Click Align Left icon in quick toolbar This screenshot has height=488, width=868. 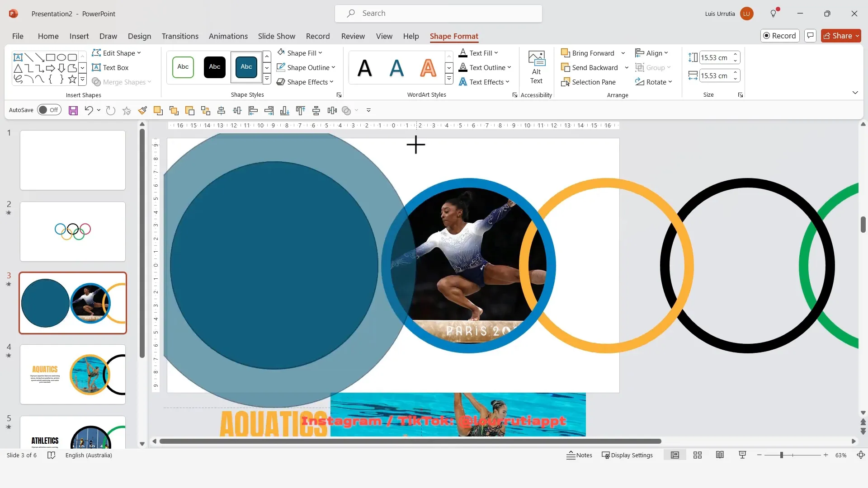pos(253,110)
